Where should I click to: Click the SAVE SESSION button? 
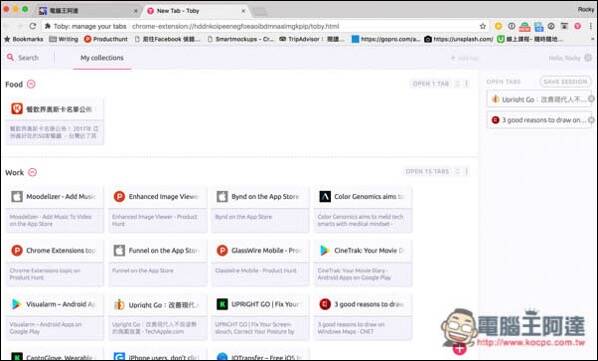pyautogui.click(x=565, y=82)
